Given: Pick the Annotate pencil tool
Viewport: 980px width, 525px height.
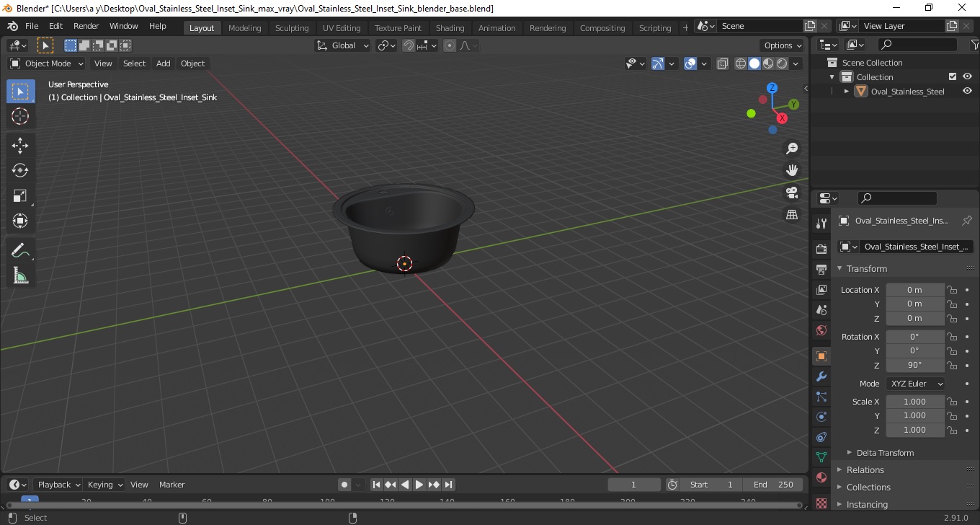Looking at the screenshot, I should point(20,250).
